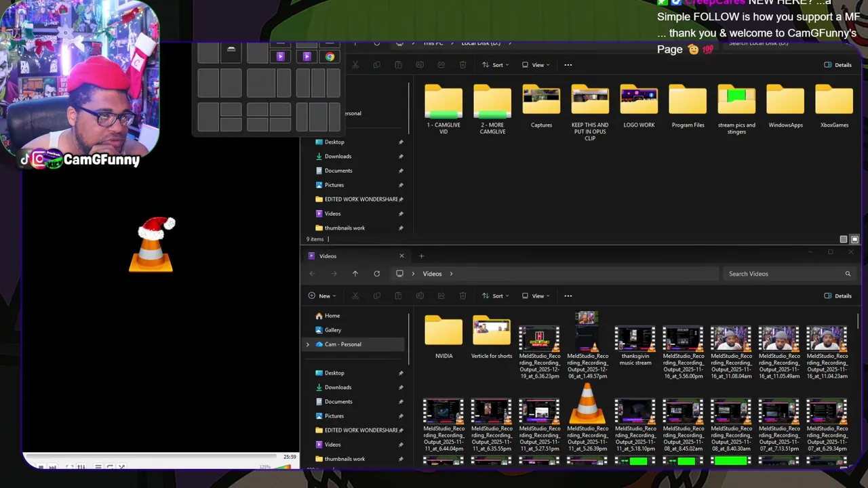The width and height of the screenshot is (868, 488).
Task: Toggle VLC fullscreen button
Action: tap(69, 467)
